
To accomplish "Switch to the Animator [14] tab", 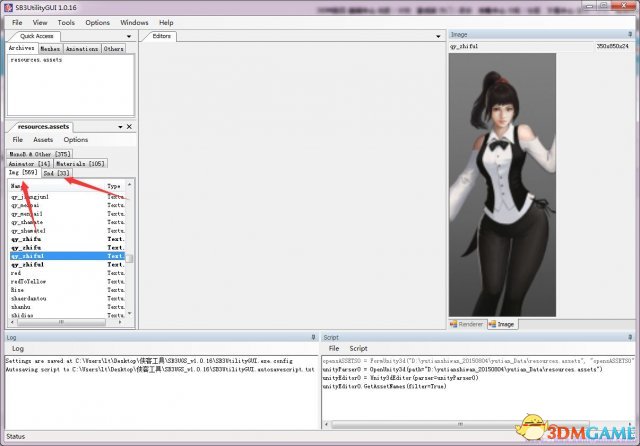I will (29, 164).
